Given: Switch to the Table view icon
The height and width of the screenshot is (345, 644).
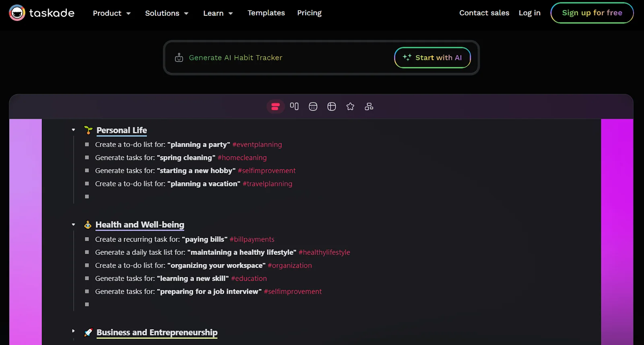Looking at the screenshot, I should [x=332, y=107].
